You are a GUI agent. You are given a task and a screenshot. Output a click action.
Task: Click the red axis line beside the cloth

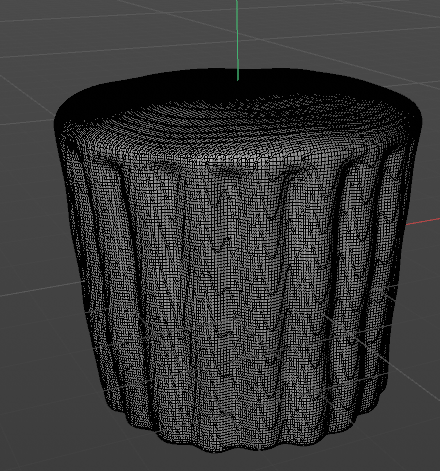[x=423, y=221]
